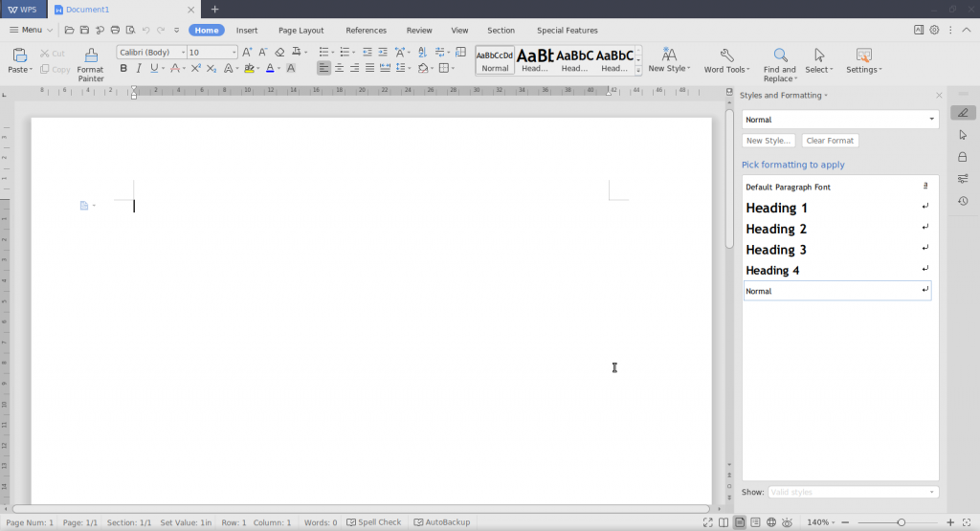Click the Clear Format button
980x531 pixels.
pos(830,141)
